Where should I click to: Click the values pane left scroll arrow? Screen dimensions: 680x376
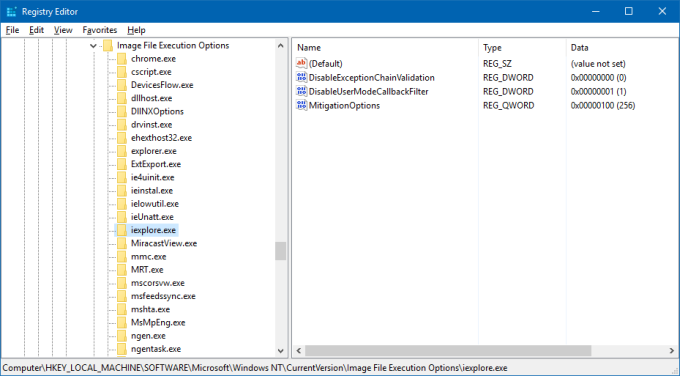tap(298, 350)
